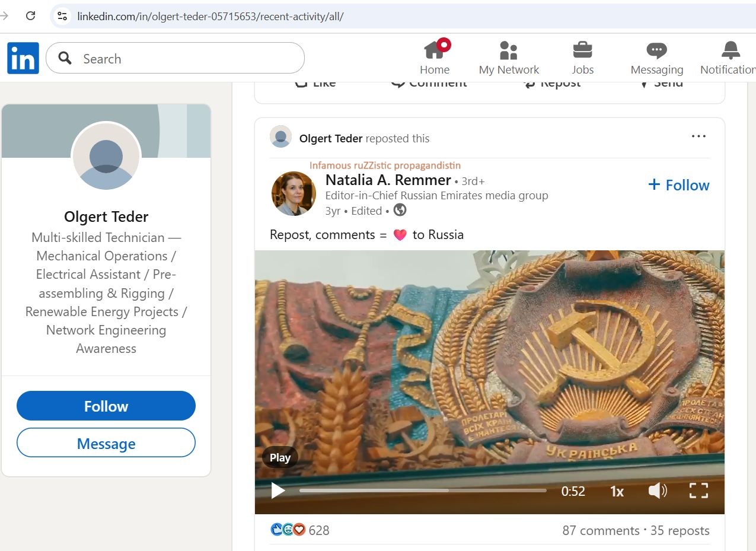Viewport: 756px width, 551px height.
Task: Open the three-dot post options menu
Action: click(698, 136)
